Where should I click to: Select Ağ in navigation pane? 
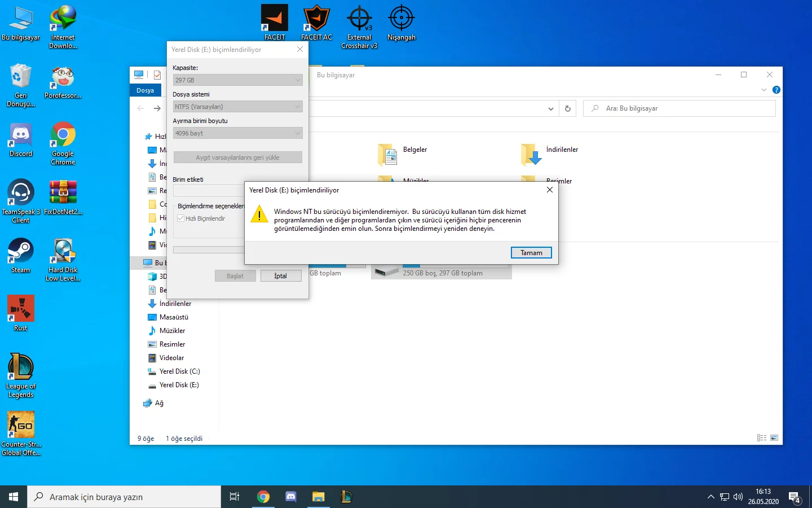click(x=159, y=403)
